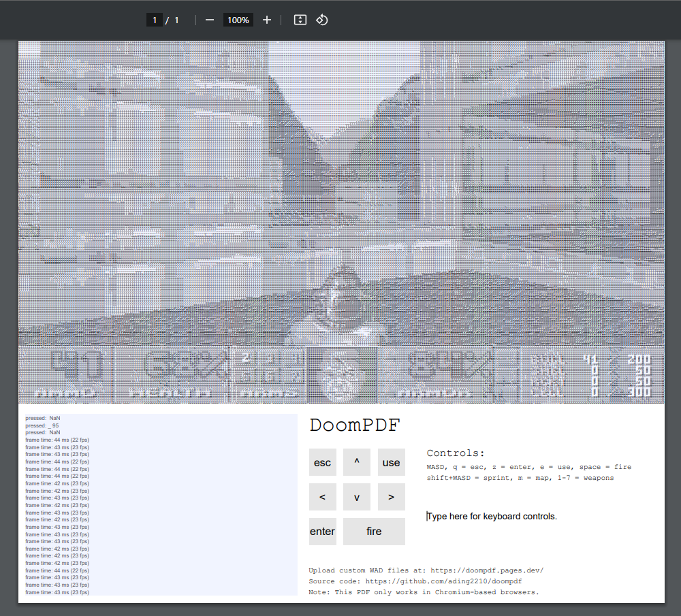The image size is (681, 616).
Task: Click the shift+WASD sprint description line
Action: click(x=520, y=478)
